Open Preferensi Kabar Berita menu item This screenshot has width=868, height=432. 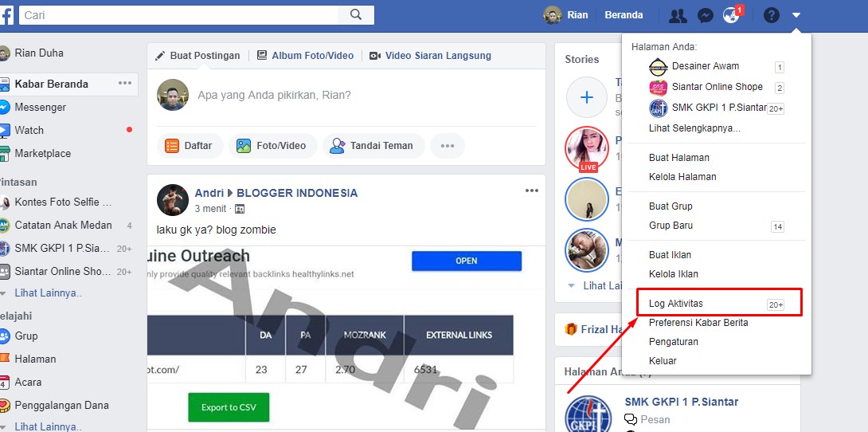(698, 322)
